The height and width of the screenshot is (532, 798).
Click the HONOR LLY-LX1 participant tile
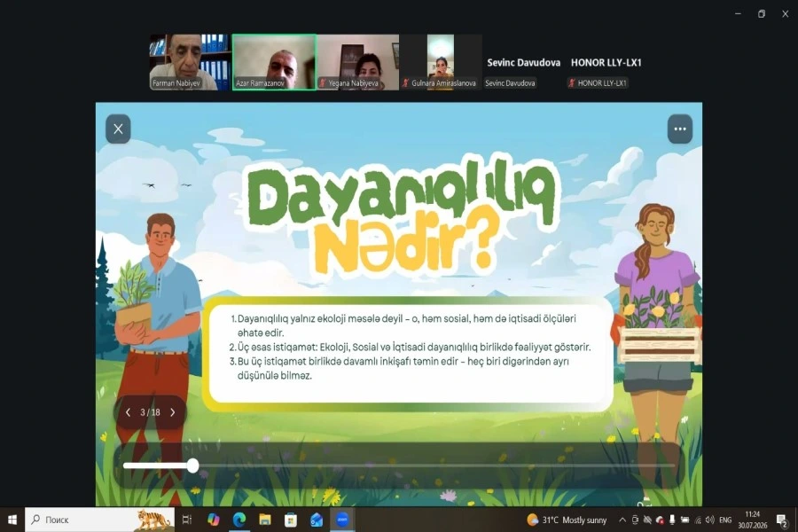(x=606, y=62)
